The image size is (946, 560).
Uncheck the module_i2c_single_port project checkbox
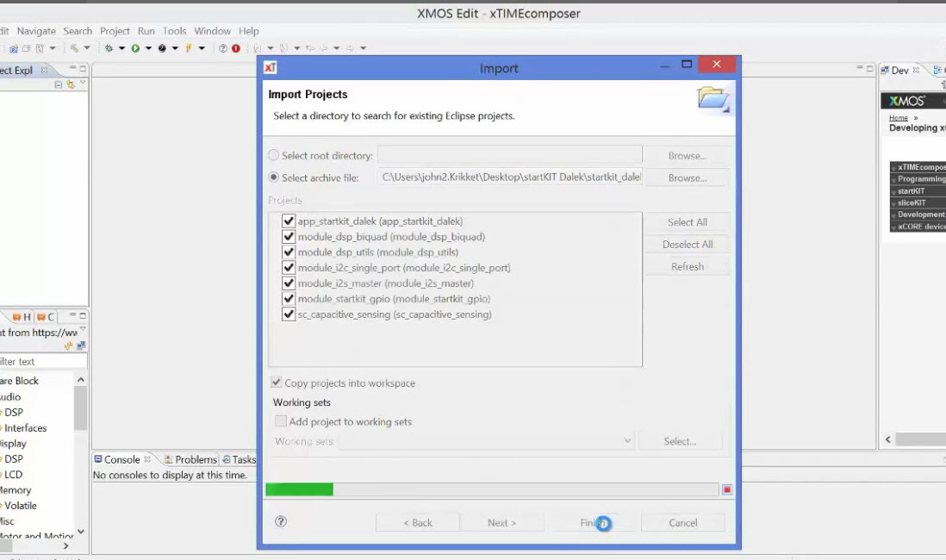tap(289, 267)
